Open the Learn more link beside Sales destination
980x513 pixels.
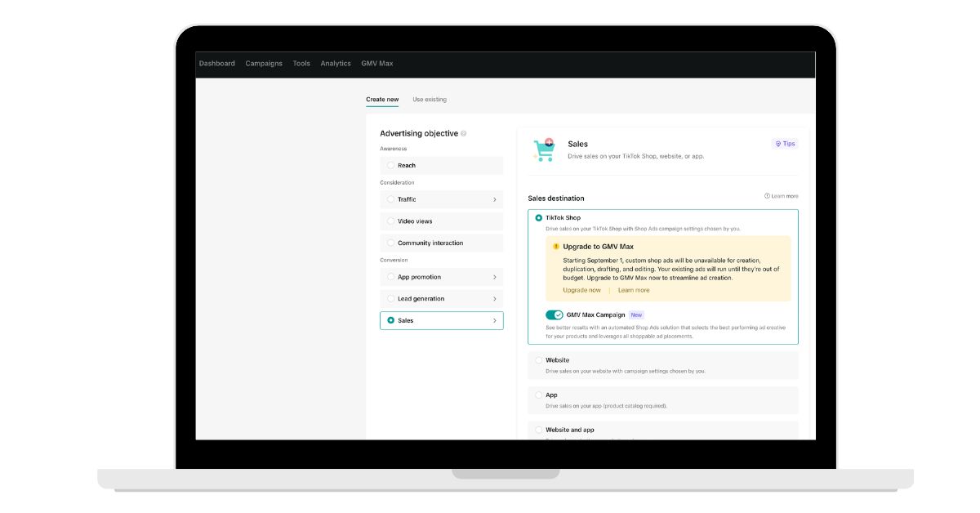pyautogui.click(x=782, y=196)
